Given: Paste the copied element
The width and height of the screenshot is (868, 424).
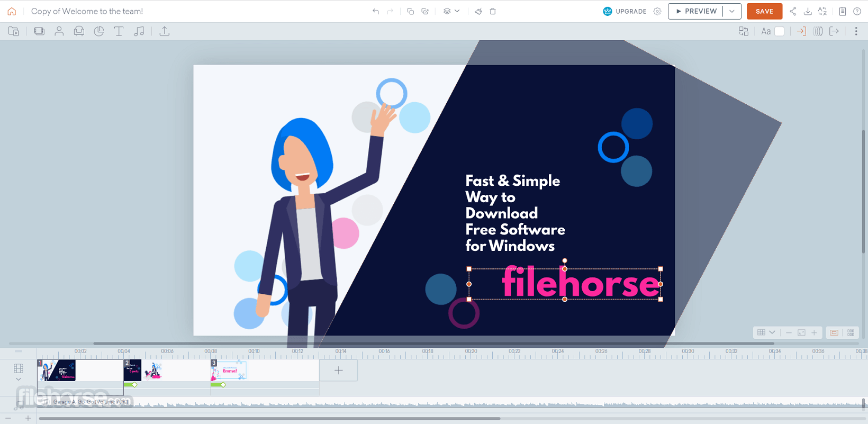Looking at the screenshot, I should (425, 11).
